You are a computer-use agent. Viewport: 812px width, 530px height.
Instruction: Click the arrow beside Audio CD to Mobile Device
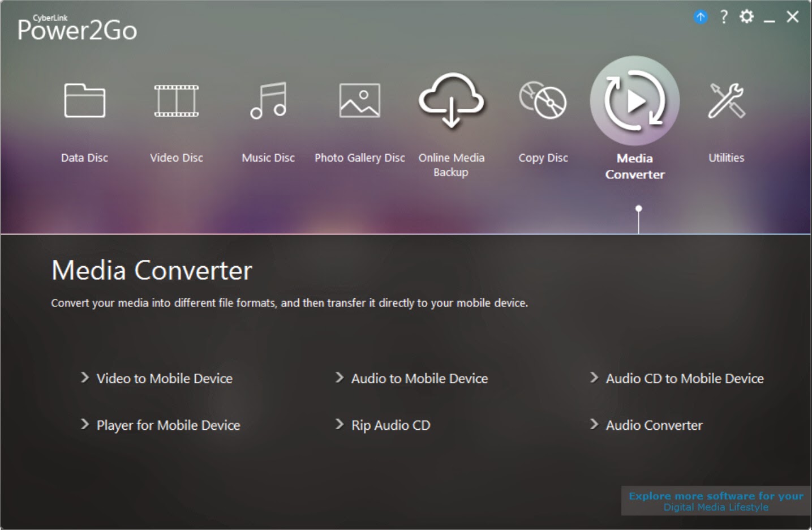594,378
